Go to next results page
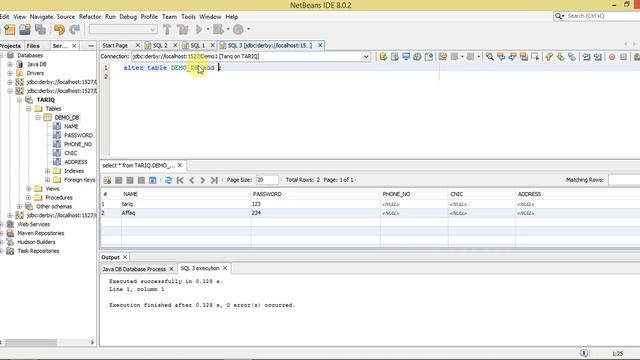This screenshot has height=360, width=640. (202, 180)
